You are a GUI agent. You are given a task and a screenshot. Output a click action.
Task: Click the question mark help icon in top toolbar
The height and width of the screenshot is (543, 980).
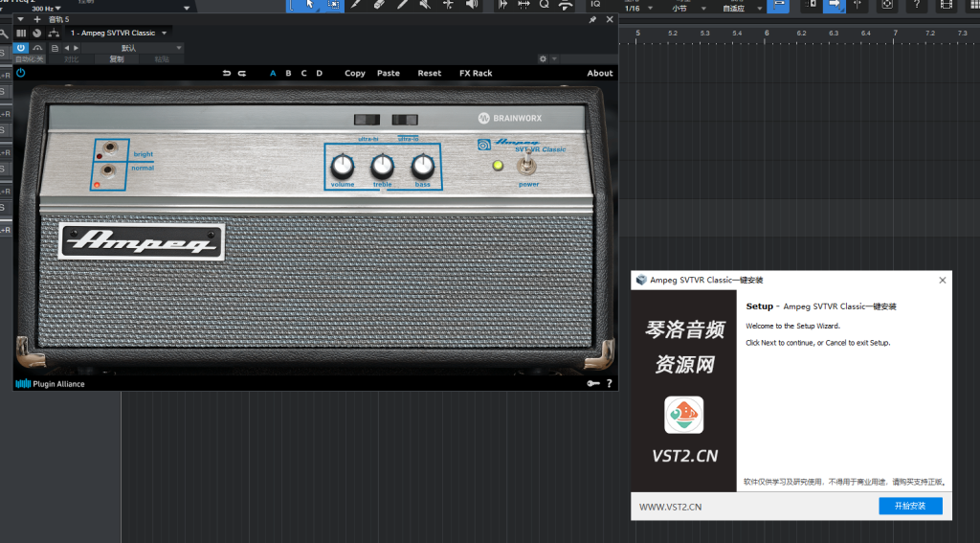click(x=916, y=5)
